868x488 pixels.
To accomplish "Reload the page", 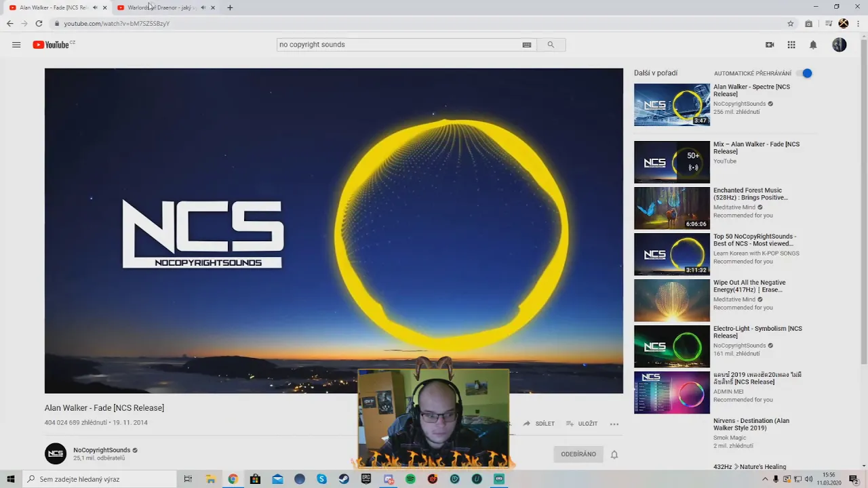I will (39, 23).
